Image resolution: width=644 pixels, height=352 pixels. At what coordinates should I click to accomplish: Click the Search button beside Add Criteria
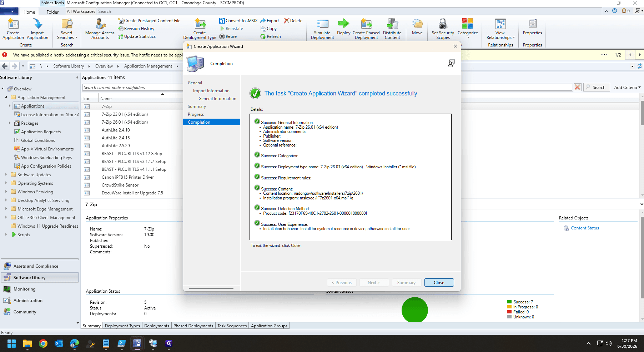(x=596, y=88)
